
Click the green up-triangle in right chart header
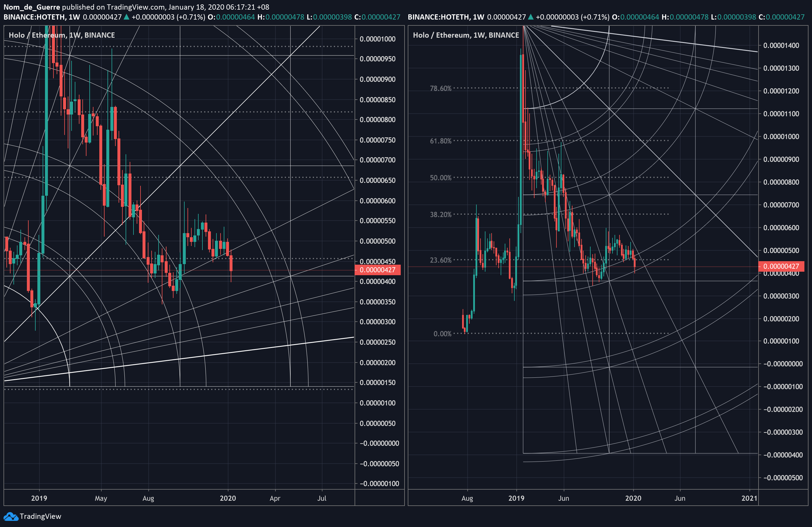pyautogui.click(x=530, y=17)
